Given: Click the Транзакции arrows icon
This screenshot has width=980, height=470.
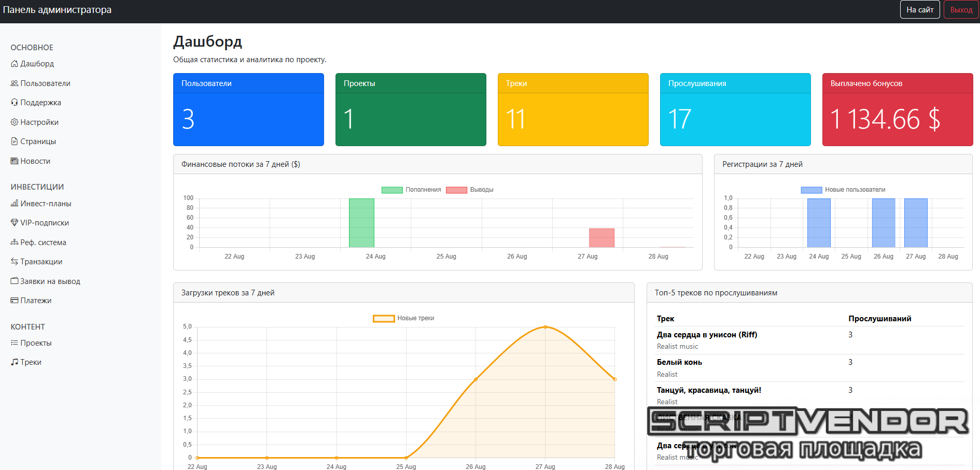Looking at the screenshot, I should pos(14,262).
